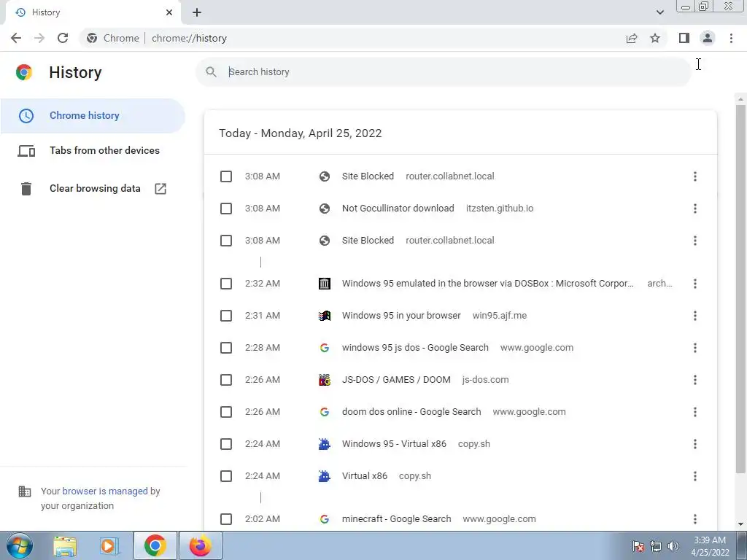Screen dimensions: 747x560
Task: Tick the Windows 95 in your browser checkbox
Action: (226, 316)
